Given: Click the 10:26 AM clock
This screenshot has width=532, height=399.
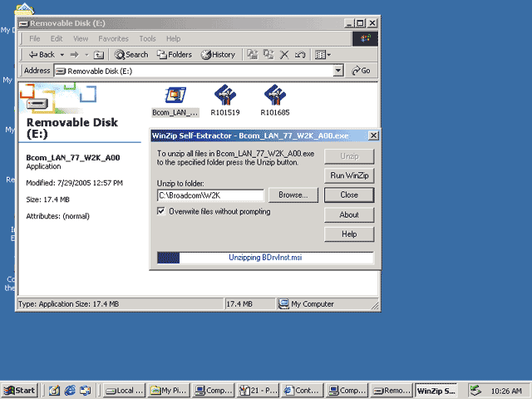Looking at the screenshot, I should click(x=506, y=392).
